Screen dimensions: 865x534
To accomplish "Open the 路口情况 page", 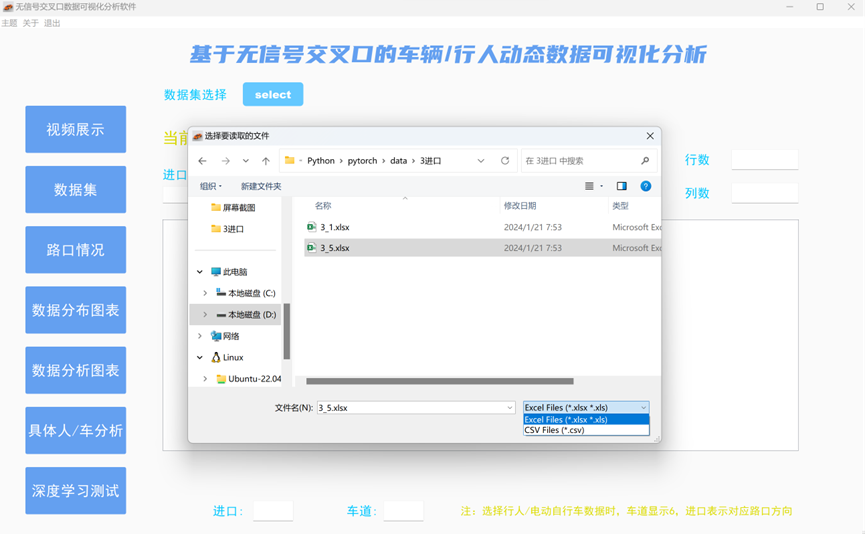I will [76, 250].
